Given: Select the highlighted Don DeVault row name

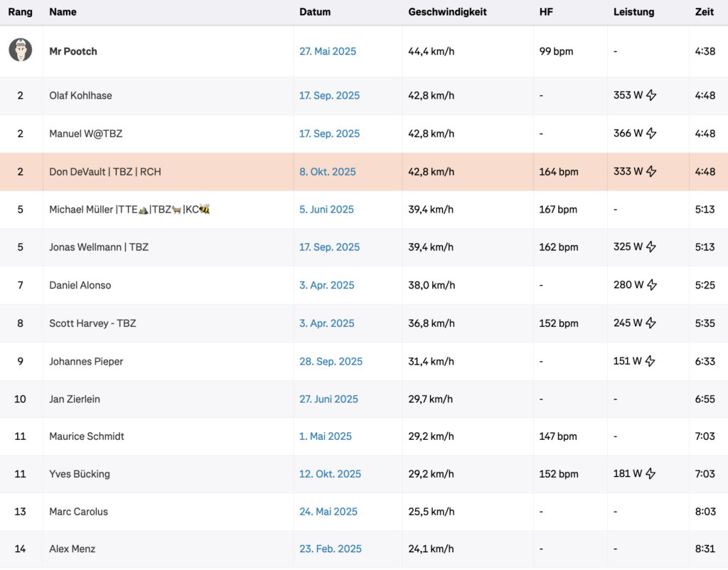Looking at the screenshot, I should (105, 172).
